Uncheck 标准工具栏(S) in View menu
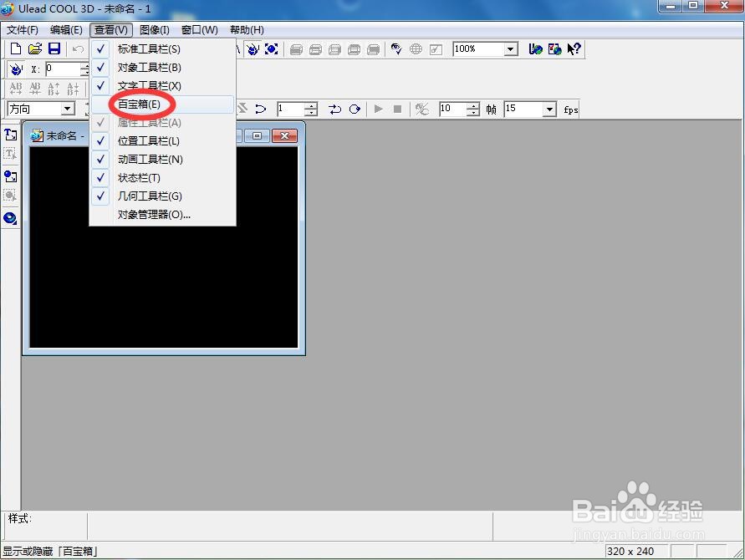The height and width of the screenshot is (560, 745). coord(162,49)
